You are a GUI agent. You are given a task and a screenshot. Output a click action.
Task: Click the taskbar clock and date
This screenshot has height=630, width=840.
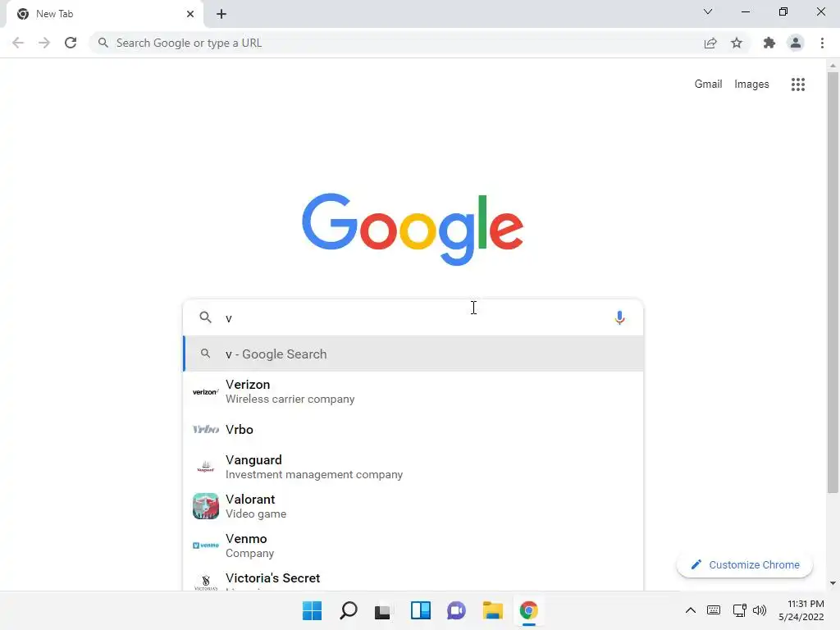tap(801, 610)
